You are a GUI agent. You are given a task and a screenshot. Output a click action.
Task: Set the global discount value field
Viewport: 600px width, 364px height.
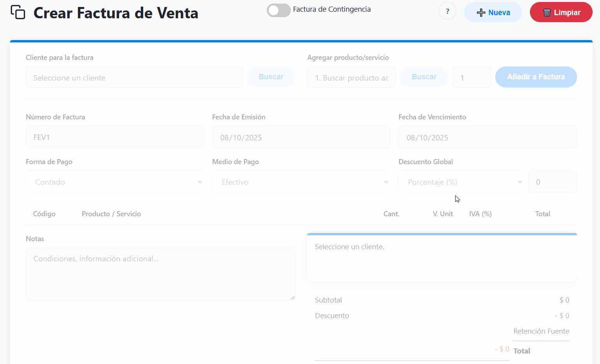click(x=552, y=181)
